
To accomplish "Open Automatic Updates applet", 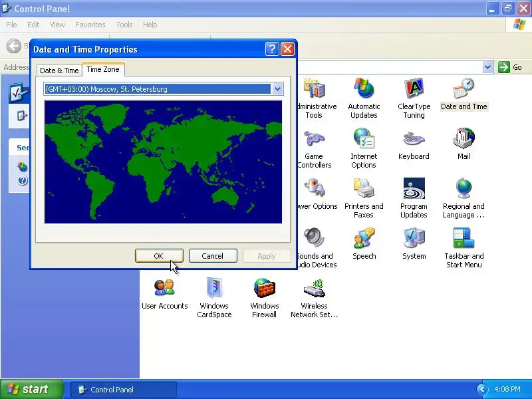I will [x=364, y=89].
